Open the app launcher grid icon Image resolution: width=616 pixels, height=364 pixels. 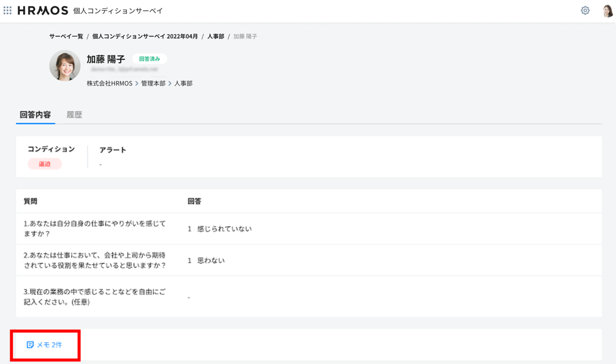[8, 10]
